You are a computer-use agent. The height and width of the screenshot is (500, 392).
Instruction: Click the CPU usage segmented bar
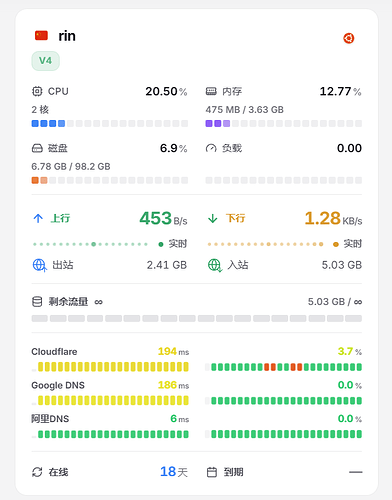pyautogui.click(x=110, y=124)
